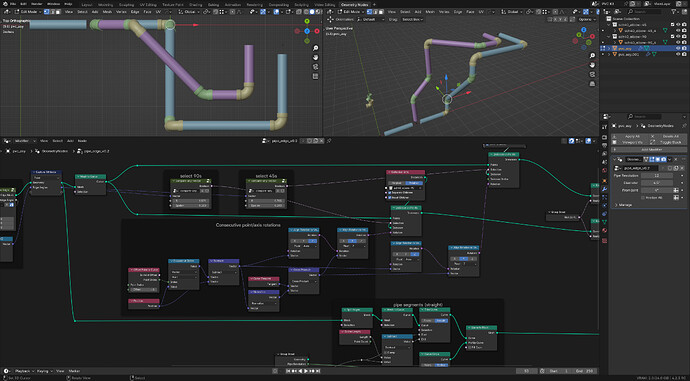Viewport: 690px width, 381px height.
Task: Click the pan hand icon in User Perspective viewport
Action: pos(592,65)
